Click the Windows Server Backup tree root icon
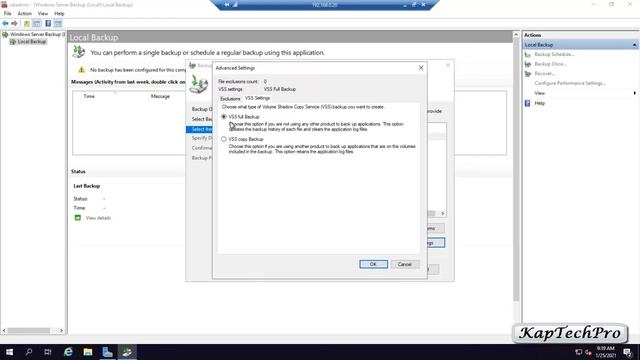Image resolution: width=640 pixels, height=360 pixels. click(5, 35)
